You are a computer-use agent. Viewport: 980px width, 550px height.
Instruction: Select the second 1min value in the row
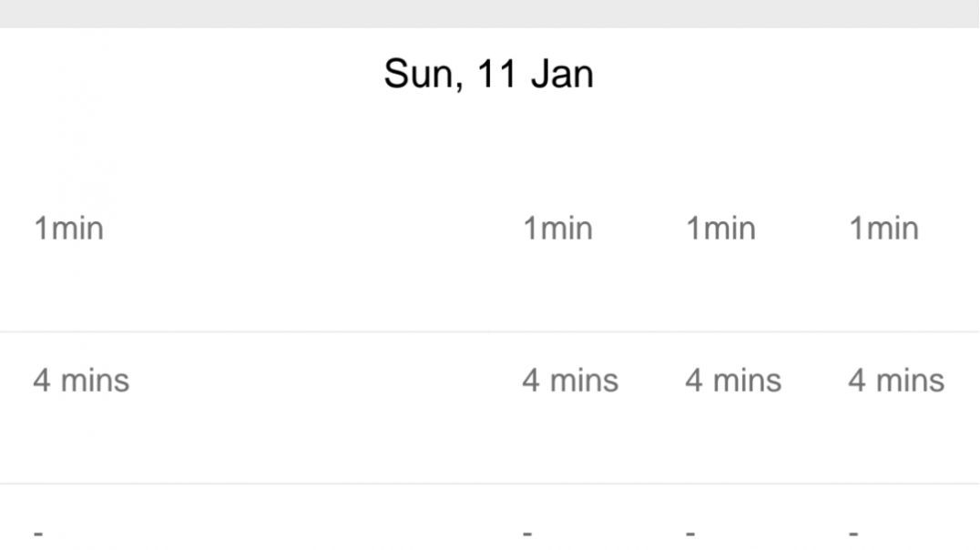(x=557, y=228)
